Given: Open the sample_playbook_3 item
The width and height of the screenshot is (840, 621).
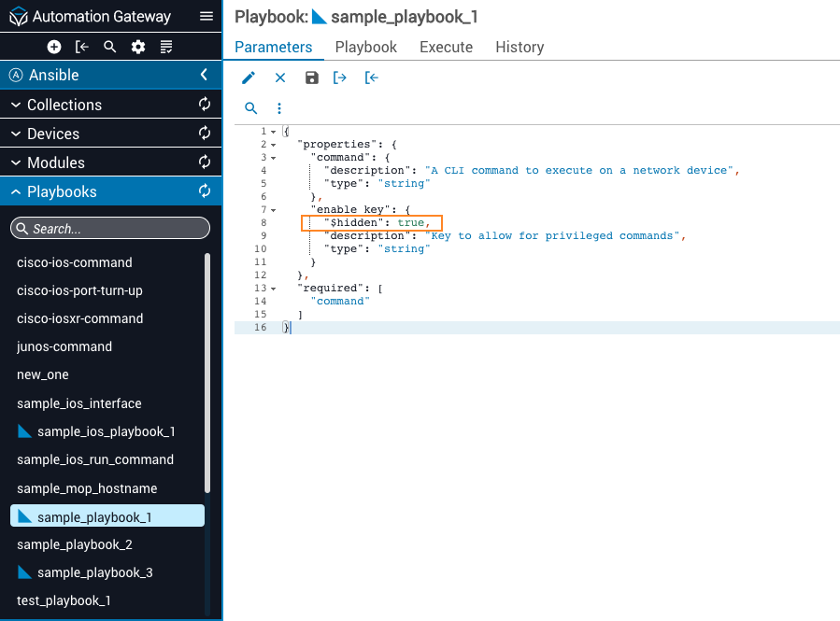Looking at the screenshot, I should (94, 572).
